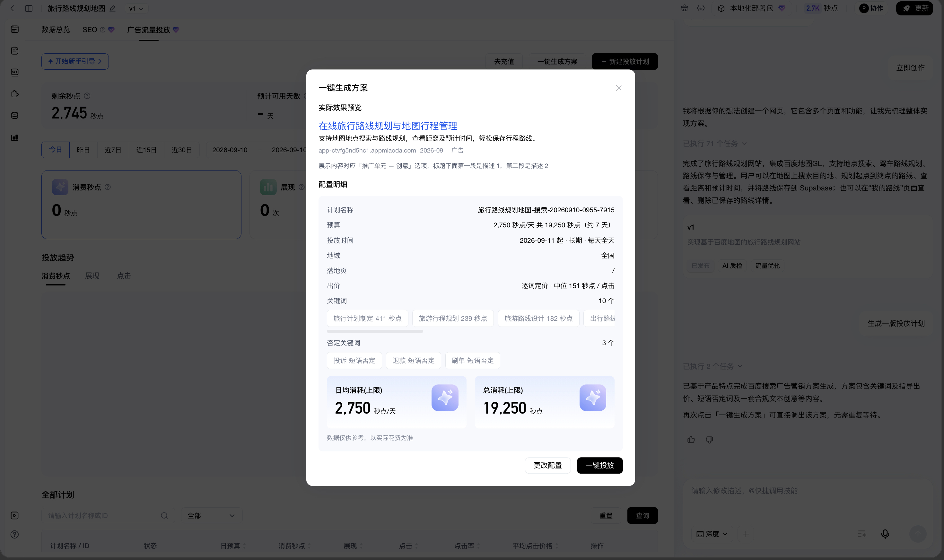Click the thumbs down feedback icon
Viewport: 944px width, 560px height.
click(709, 440)
